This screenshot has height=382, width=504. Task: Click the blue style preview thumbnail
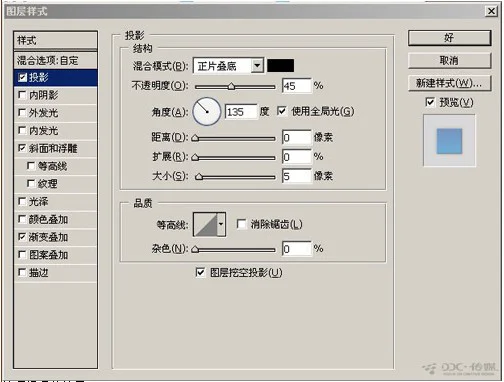[449, 141]
